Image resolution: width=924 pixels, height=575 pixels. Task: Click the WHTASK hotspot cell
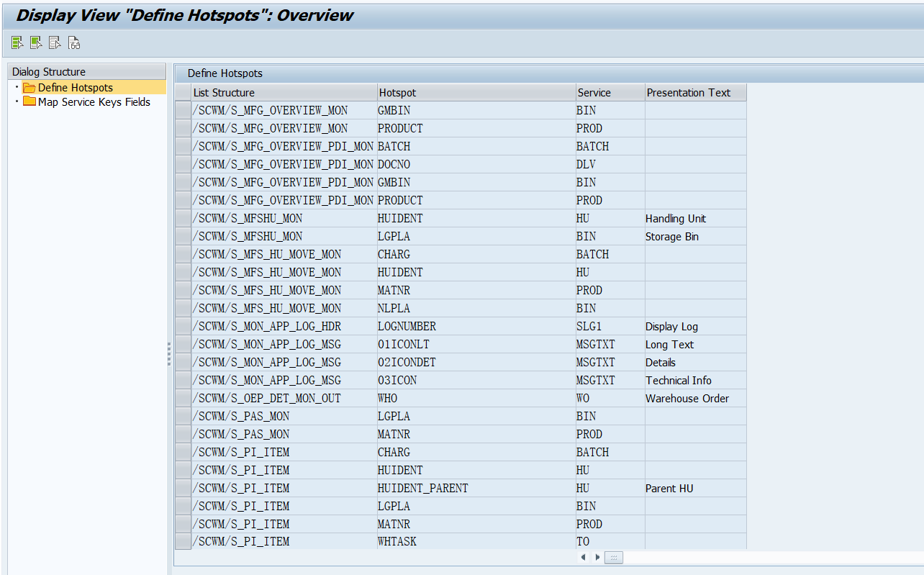tap(476, 542)
